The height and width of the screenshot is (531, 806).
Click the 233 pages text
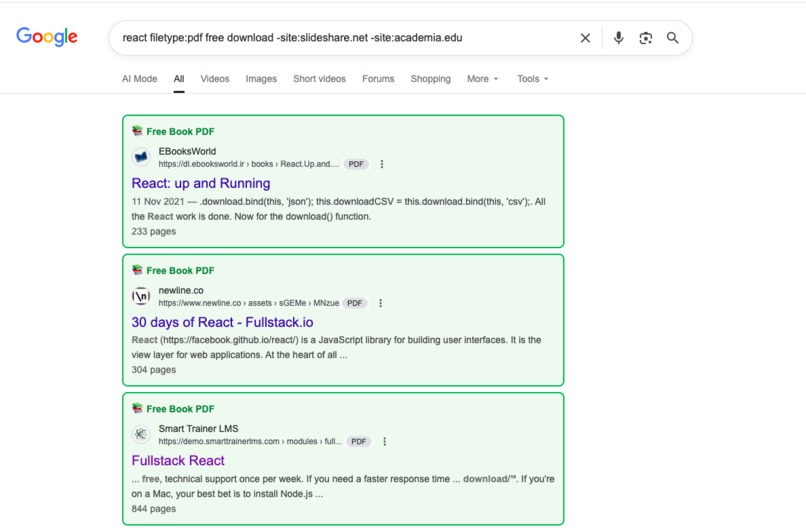pos(154,231)
